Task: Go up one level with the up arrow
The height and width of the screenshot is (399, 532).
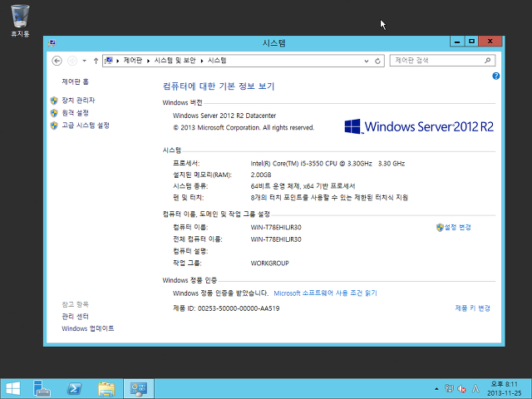Action: click(96, 61)
